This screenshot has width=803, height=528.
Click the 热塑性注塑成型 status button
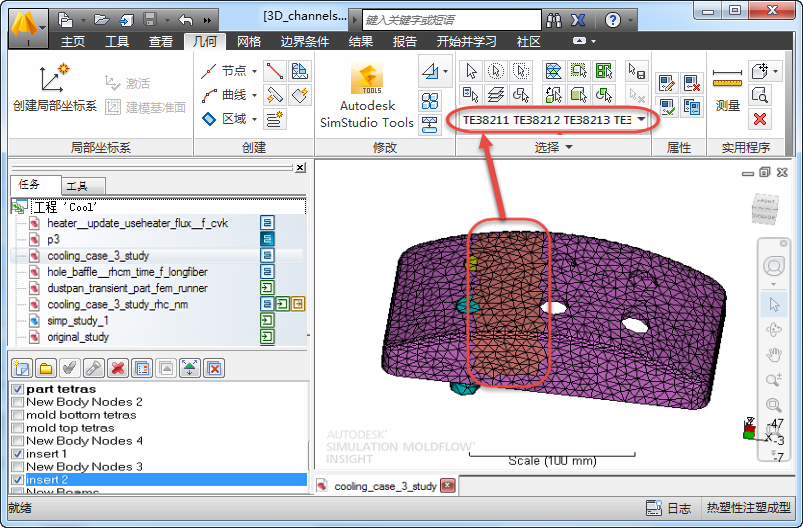coord(748,508)
